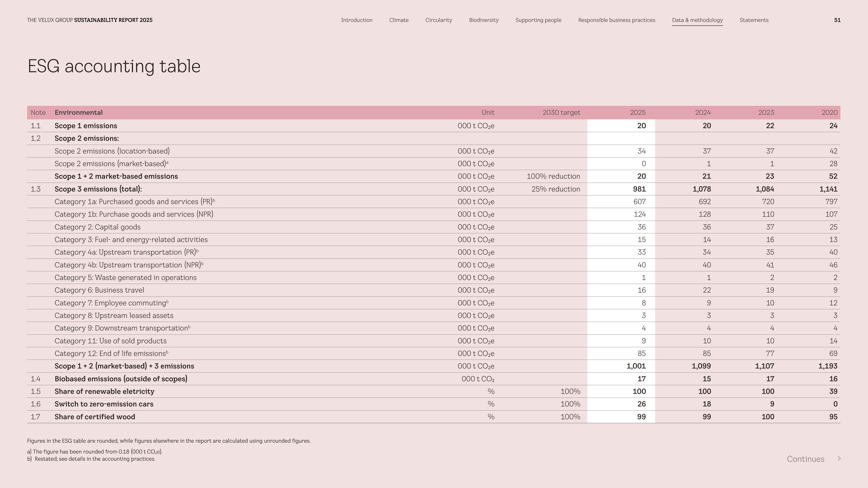
Task: Select Scope 2 emissions (location-based) label
Action: [x=112, y=151]
